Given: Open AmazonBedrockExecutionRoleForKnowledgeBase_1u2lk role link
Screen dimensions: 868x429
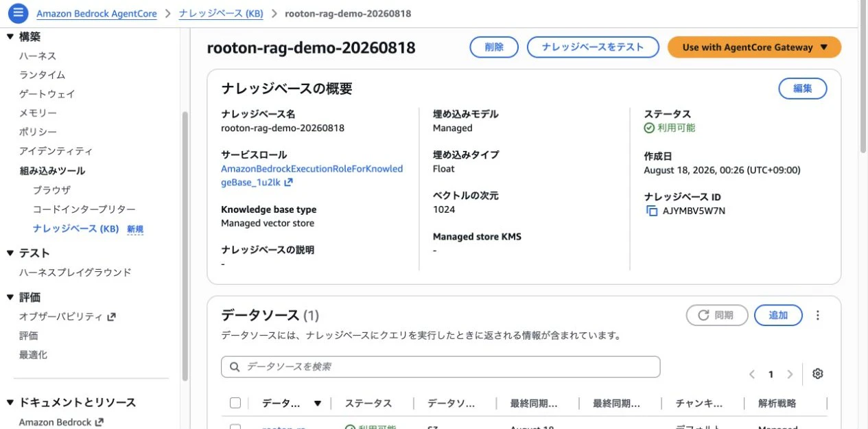Looking at the screenshot, I should 312,175.
